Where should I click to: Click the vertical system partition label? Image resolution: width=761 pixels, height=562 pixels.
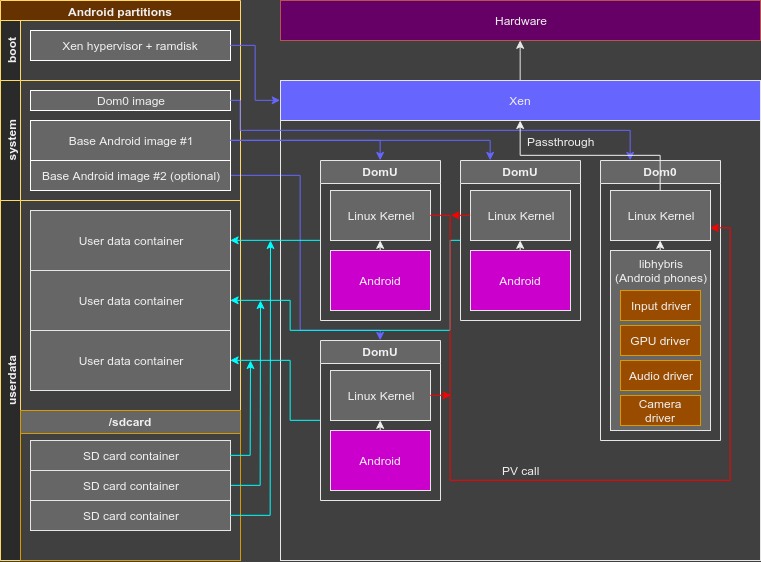[11, 140]
